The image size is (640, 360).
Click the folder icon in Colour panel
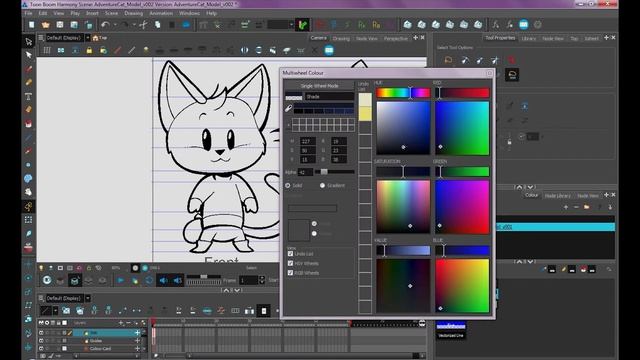click(x=587, y=207)
